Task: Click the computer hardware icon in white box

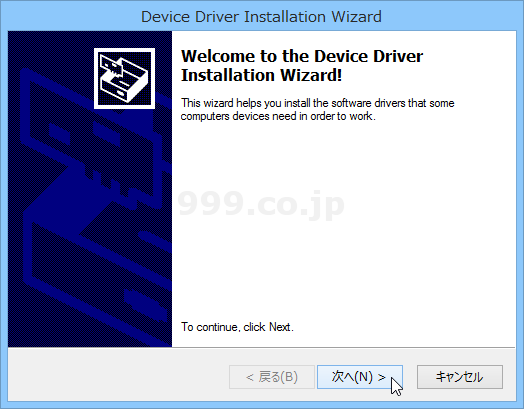Action: [124, 79]
